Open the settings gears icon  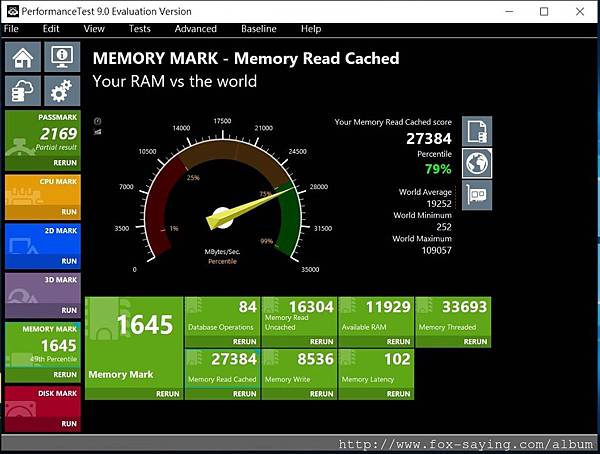pos(62,91)
